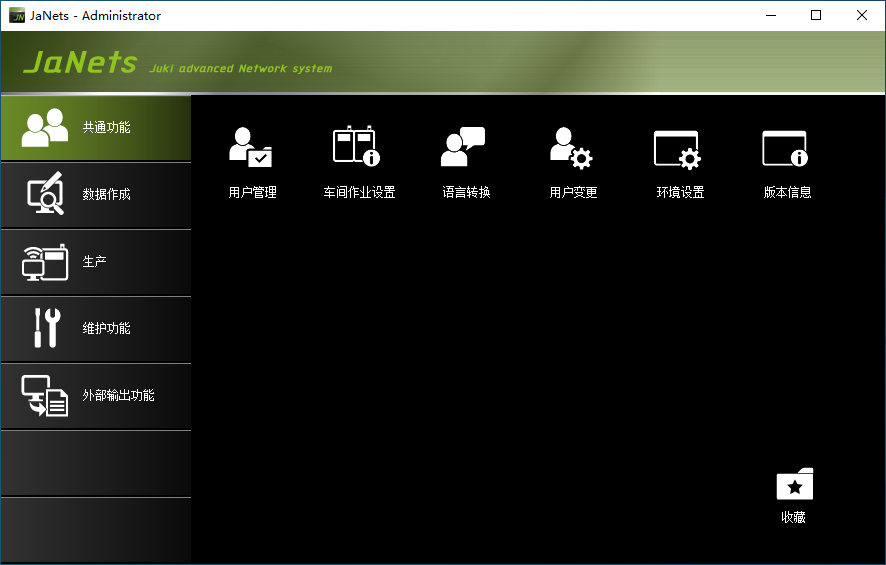Select the 共通功能 sidebar tab
886x565 pixels.
coord(95,128)
